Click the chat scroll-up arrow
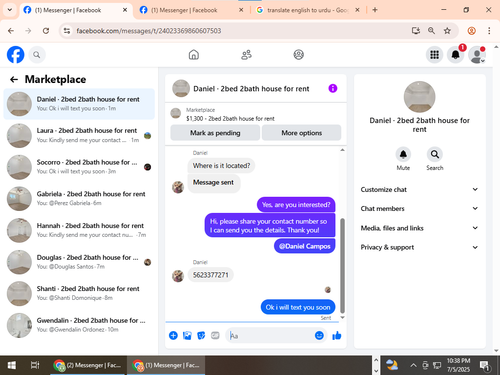 pos(342,150)
